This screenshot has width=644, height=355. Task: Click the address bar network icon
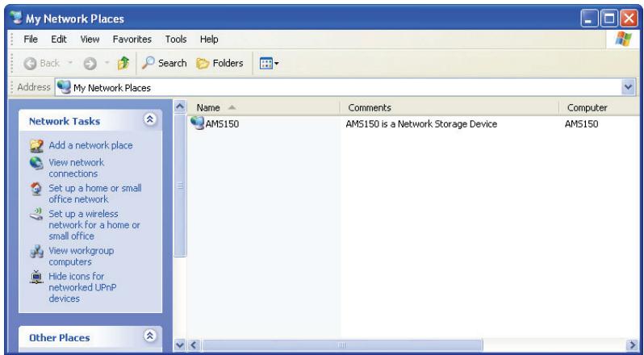click(x=64, y=87)
